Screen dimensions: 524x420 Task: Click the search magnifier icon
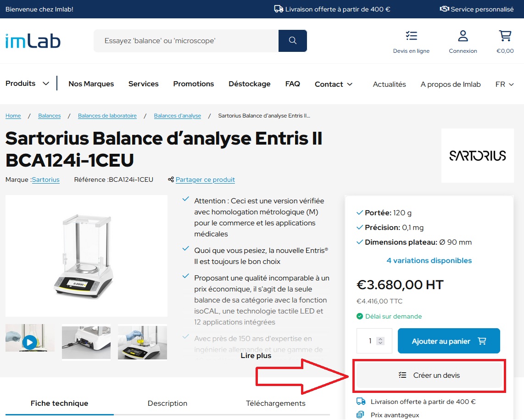[292, 40]
